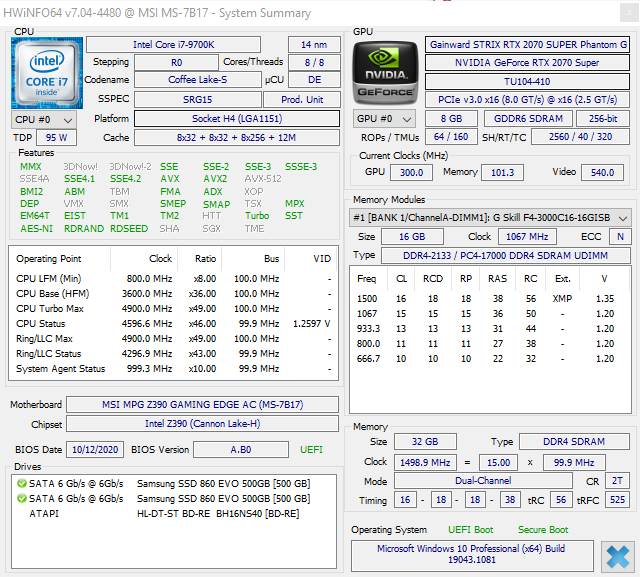
Task: Open the CPU #0 selector dropdown
Action: [x=44, y=120]
